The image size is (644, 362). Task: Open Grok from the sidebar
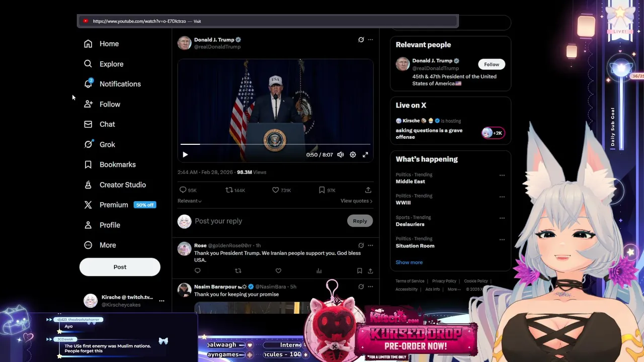pyautogui.click(x=100, y=144)
